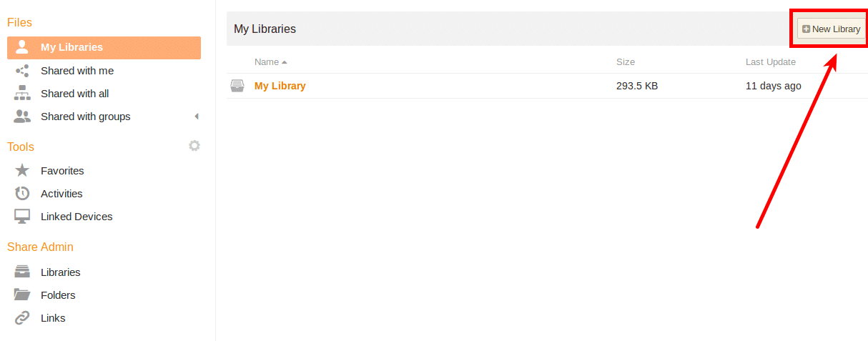Click the Size column header
This screenshot has width=868, height=341.
(626, 62)
